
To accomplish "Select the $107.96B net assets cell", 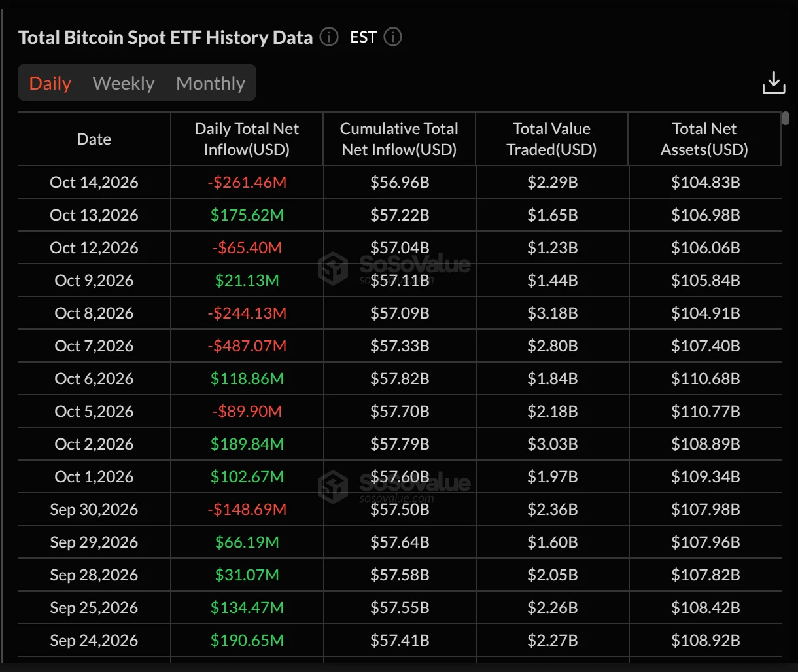I will click(705, 542).
